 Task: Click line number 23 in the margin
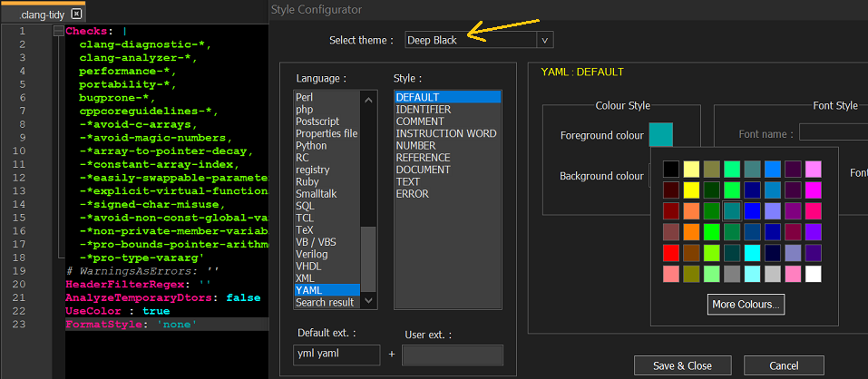click(19, 325)
